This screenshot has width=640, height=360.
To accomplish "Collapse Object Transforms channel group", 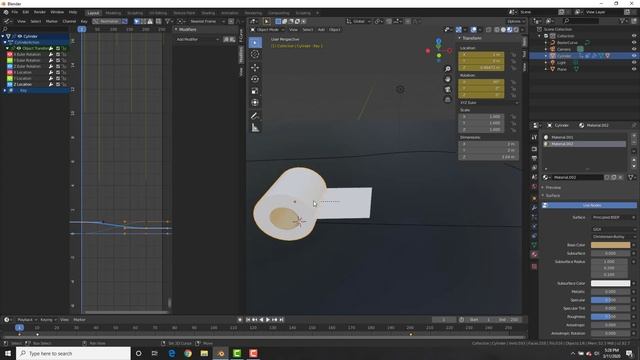I will 7,48.
